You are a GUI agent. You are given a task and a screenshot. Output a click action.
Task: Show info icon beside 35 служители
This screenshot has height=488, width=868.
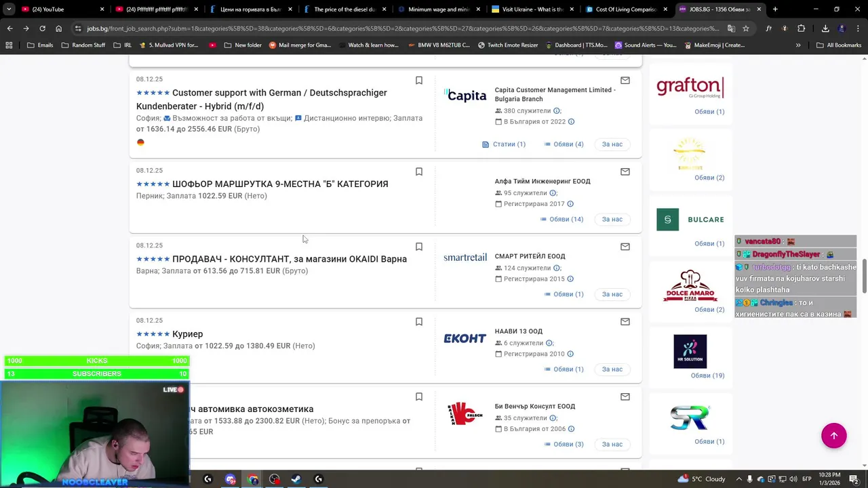click(x=553, y=418)
